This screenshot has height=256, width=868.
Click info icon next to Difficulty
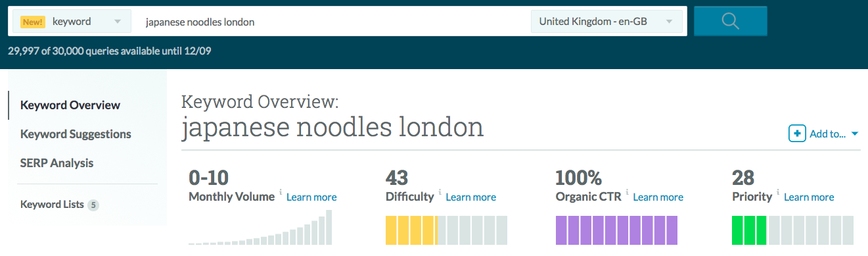click(440, 193)
